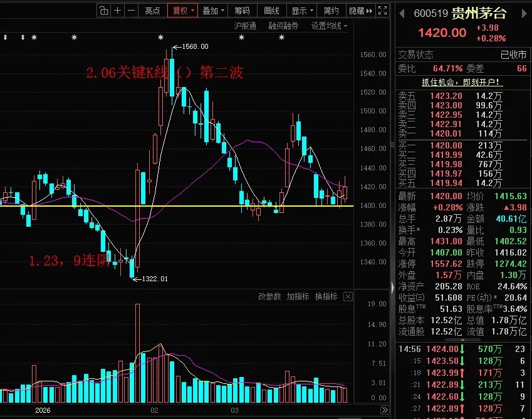This screenshot has width=532, height=419.
Task: Click 换指标 to change indicator
Action: pos(326,297)
